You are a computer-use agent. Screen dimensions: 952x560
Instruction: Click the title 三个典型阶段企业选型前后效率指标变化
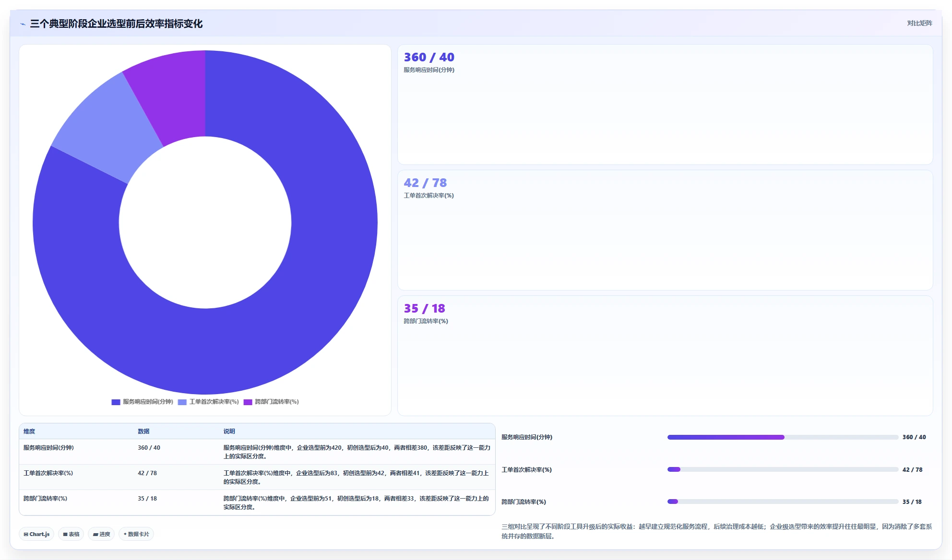point(116,24)
